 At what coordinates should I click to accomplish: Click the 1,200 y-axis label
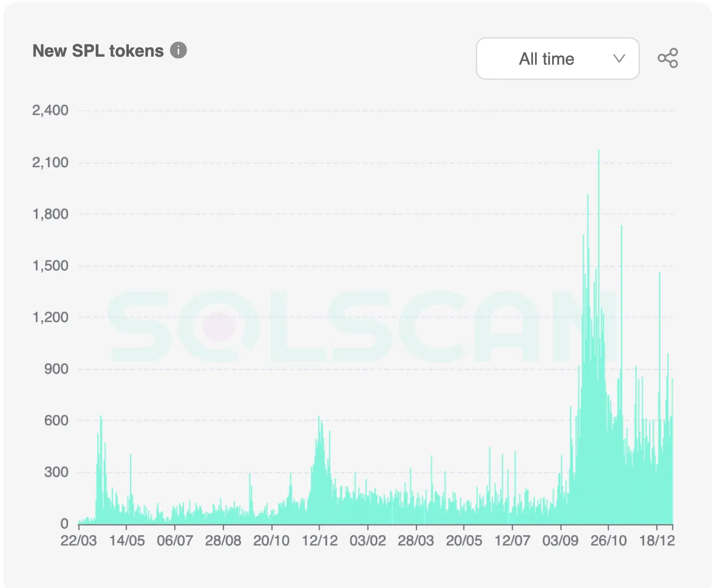tap(50, 318)
